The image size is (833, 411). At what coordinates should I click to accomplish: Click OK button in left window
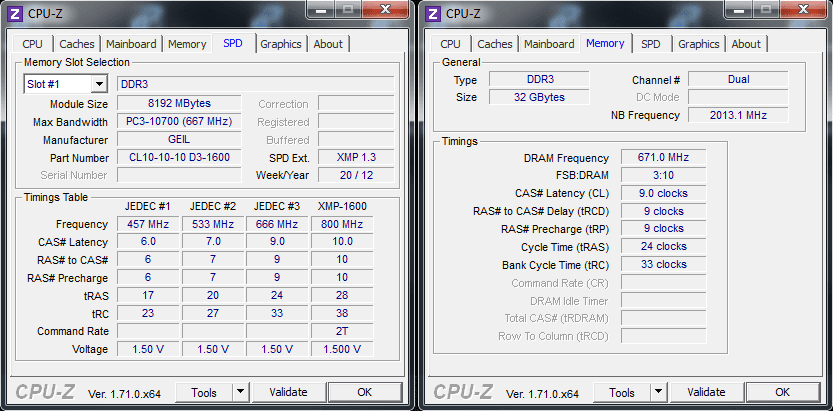pyautogui.click(x=364, y=392)
